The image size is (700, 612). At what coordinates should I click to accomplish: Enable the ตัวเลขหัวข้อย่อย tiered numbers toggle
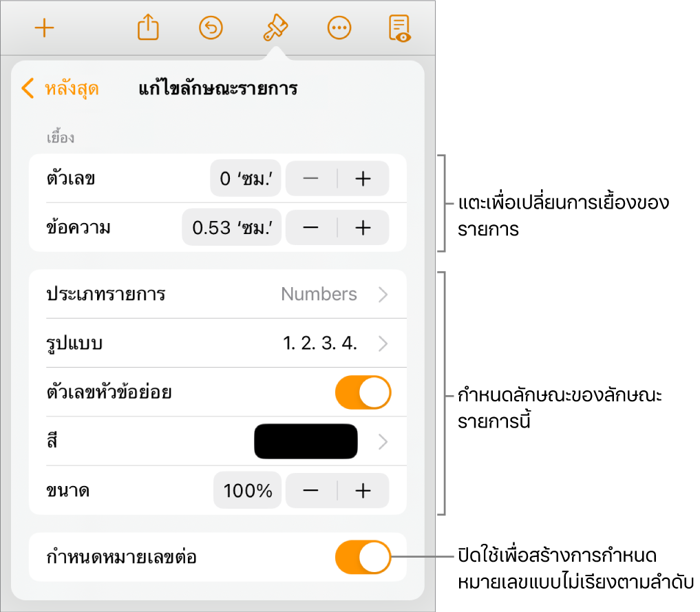tap(363, 392)
